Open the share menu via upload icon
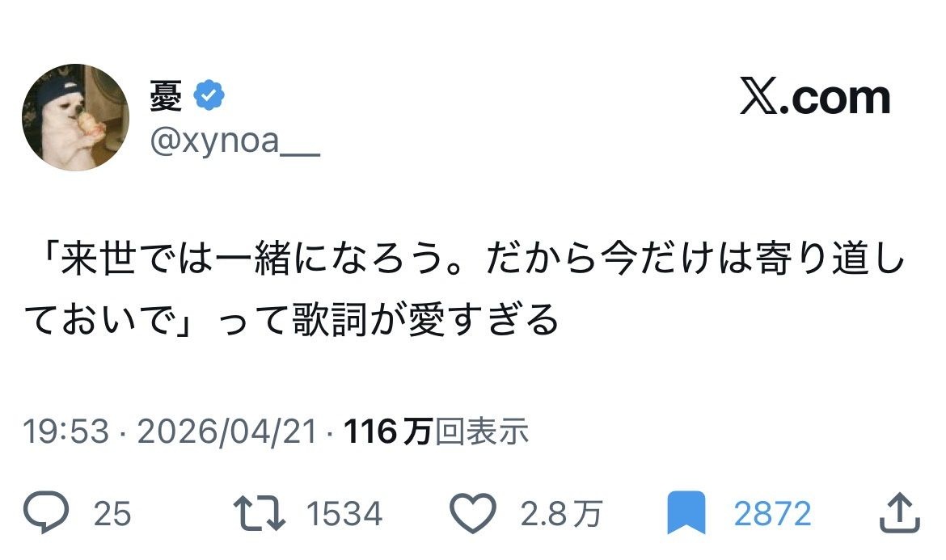The width and height of the screenshot is (946, 560). pos(897,513)
